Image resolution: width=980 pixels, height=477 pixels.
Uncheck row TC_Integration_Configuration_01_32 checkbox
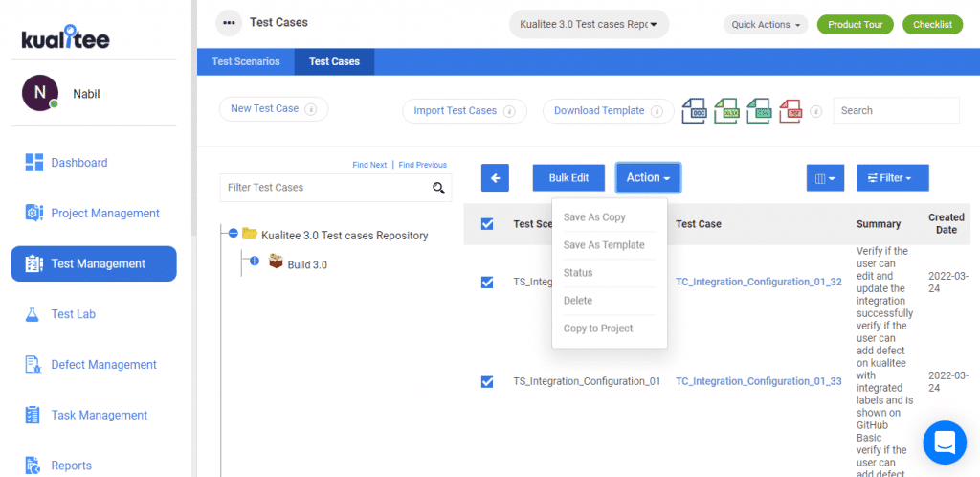487,283
